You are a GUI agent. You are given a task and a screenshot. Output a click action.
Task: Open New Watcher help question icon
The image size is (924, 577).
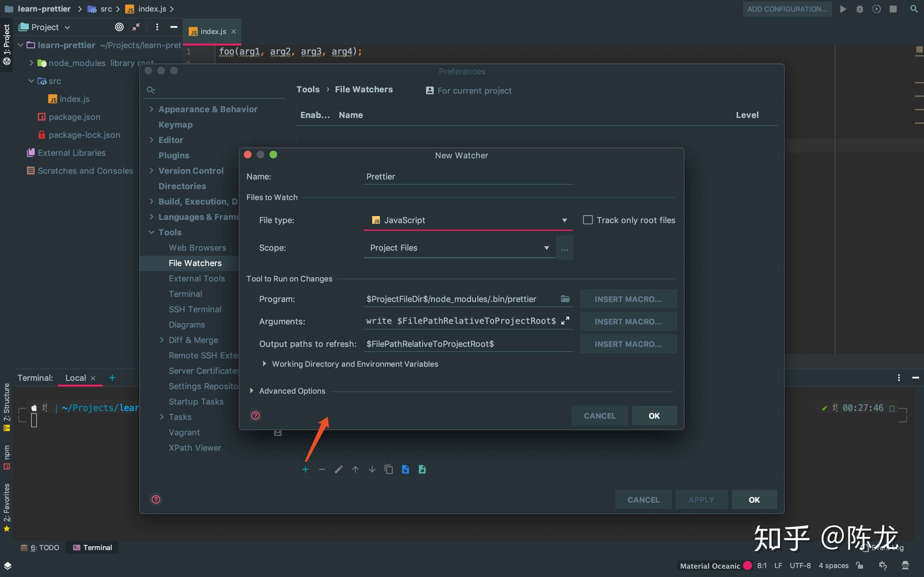255,415
